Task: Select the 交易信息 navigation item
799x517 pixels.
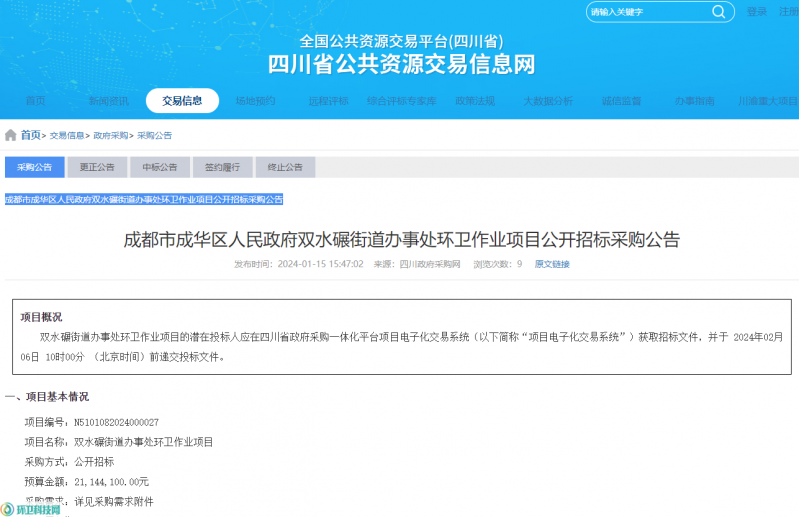Action: (x=182, y=101)
